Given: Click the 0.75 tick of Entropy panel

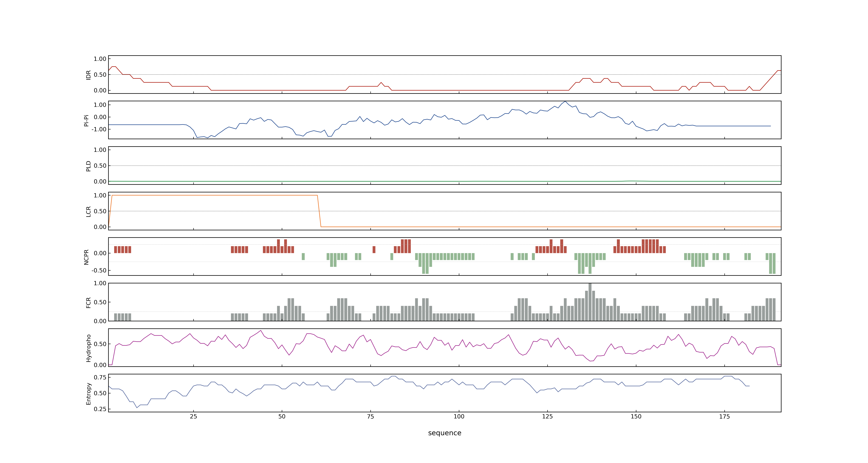Looking at the screenshot, I should click(x=100, y=377).
